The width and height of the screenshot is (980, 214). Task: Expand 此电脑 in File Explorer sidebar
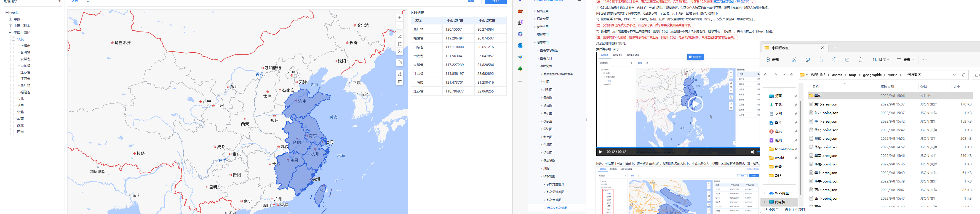tap(765, 202)
